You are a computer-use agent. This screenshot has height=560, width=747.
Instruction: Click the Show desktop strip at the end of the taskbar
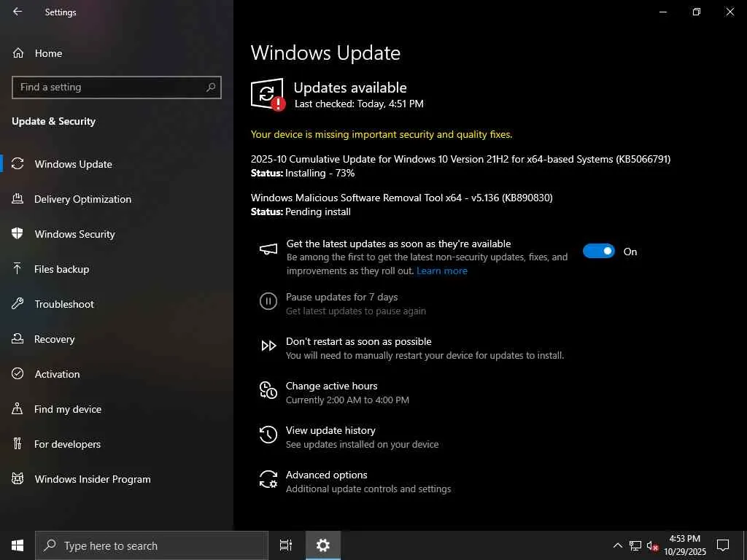pyautogui.click(x=745, y=545)
